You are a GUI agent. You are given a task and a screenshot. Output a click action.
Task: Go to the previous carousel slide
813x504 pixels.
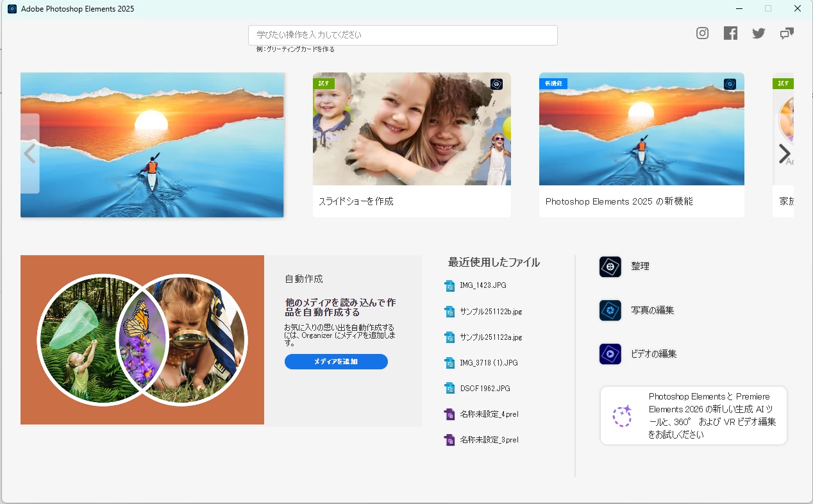29,153
